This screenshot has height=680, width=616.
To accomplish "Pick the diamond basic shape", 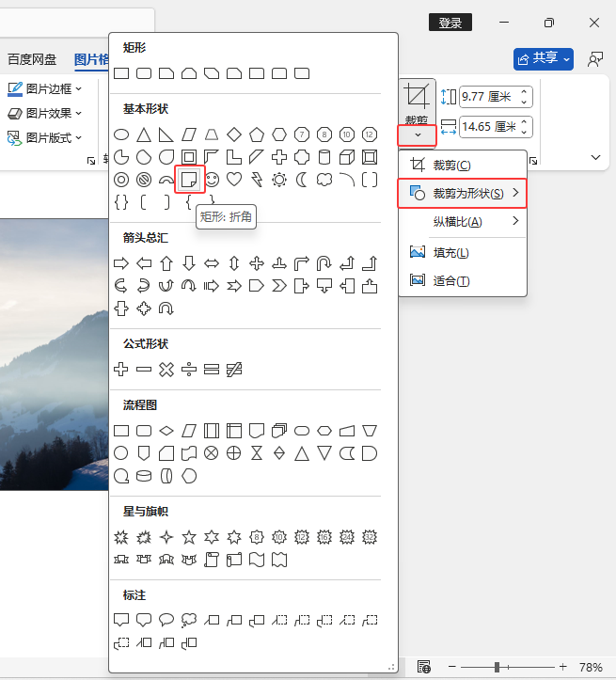I will tap(234, 134).
